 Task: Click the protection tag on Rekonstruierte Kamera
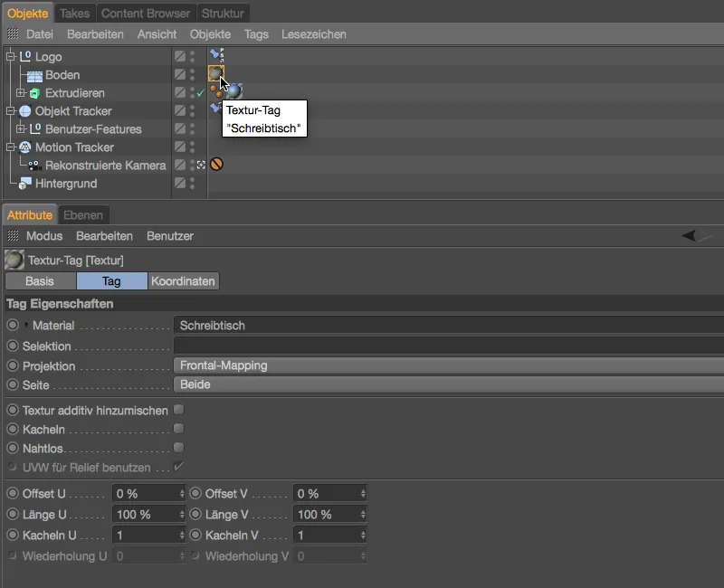216,164
